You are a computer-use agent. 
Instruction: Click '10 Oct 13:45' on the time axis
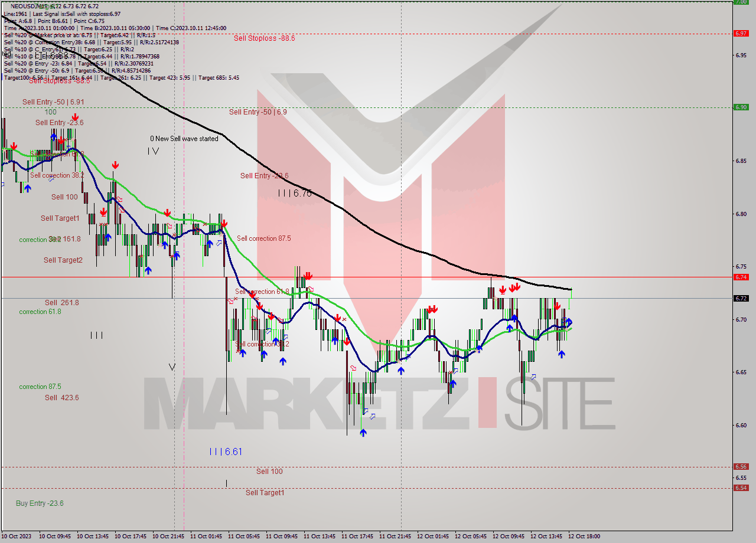(93, 537)
